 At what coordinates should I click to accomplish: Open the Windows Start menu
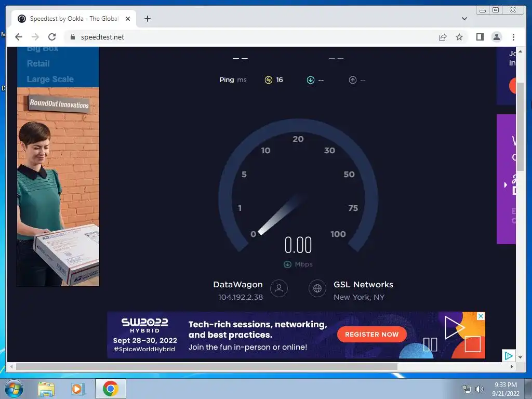pos(13,389)
